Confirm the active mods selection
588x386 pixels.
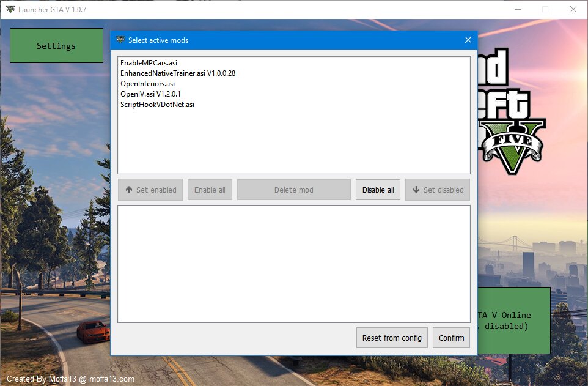click(x=451, y=338)
